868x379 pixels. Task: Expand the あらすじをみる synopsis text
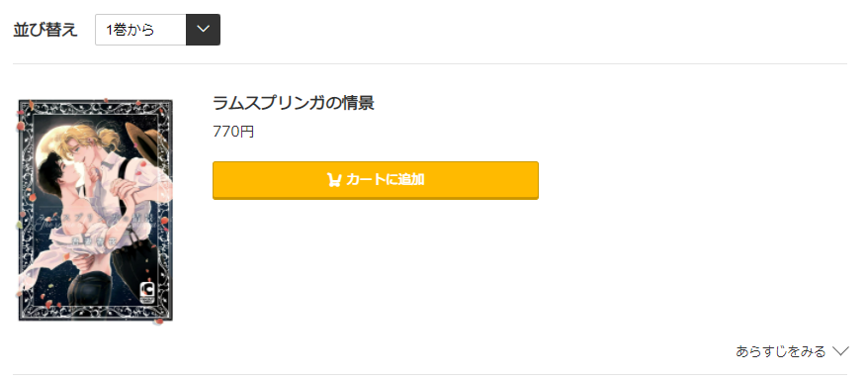click(x=780, y=351)
